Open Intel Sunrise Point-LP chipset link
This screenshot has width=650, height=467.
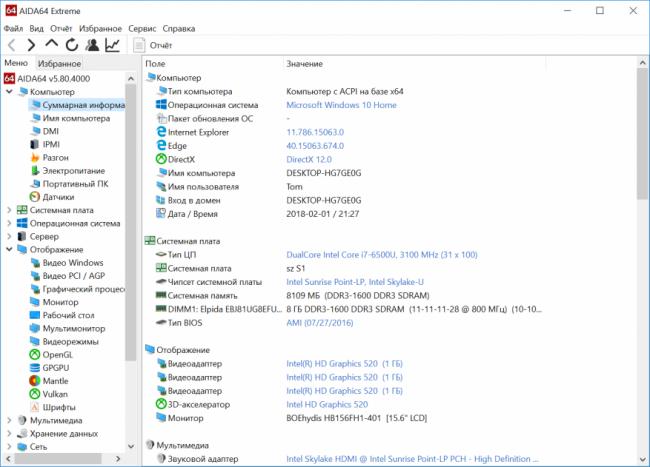(x=355, y=282)
